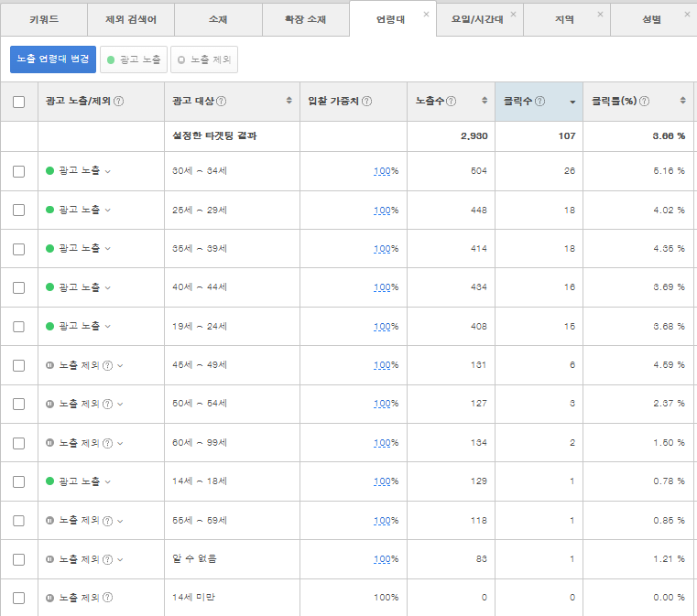Open help icon next to 광고 노출/제외 header

click(118, 102)
